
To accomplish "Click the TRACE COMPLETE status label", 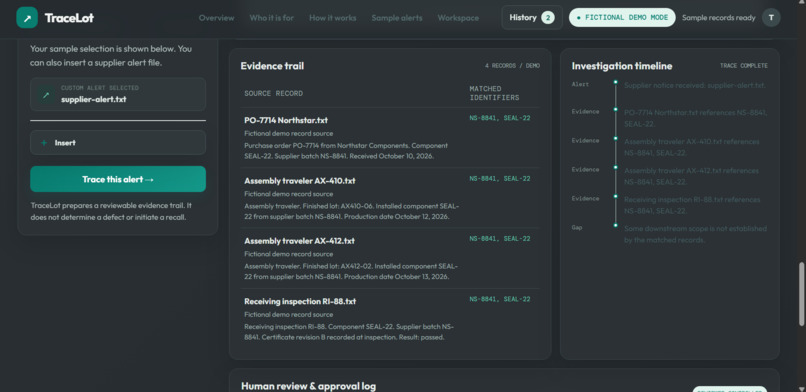I will [x=743, y=66].
